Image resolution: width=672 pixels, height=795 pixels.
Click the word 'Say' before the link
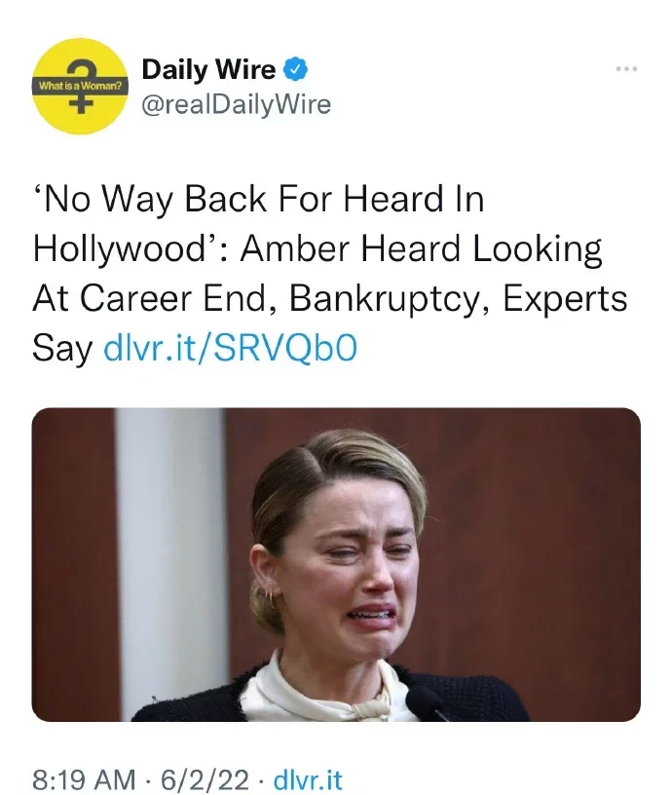pyautogui.click(x=62, y=349)
